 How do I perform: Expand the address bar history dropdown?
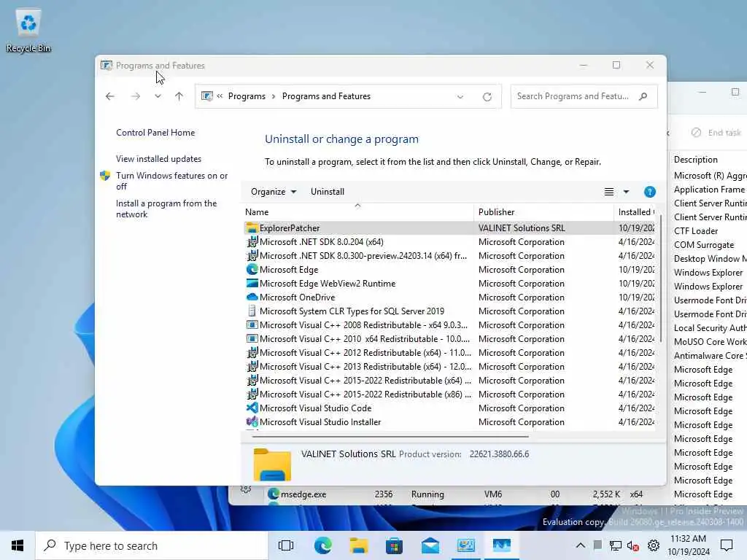pyautogui.click(x=460, y=97)
